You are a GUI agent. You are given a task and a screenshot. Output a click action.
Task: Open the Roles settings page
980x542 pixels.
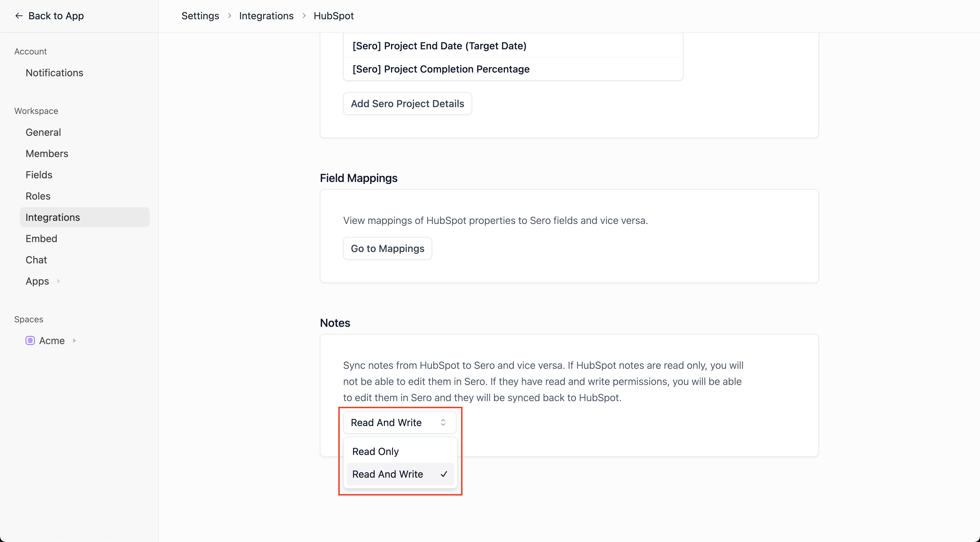pyautogui.click(x=38, y=196)
